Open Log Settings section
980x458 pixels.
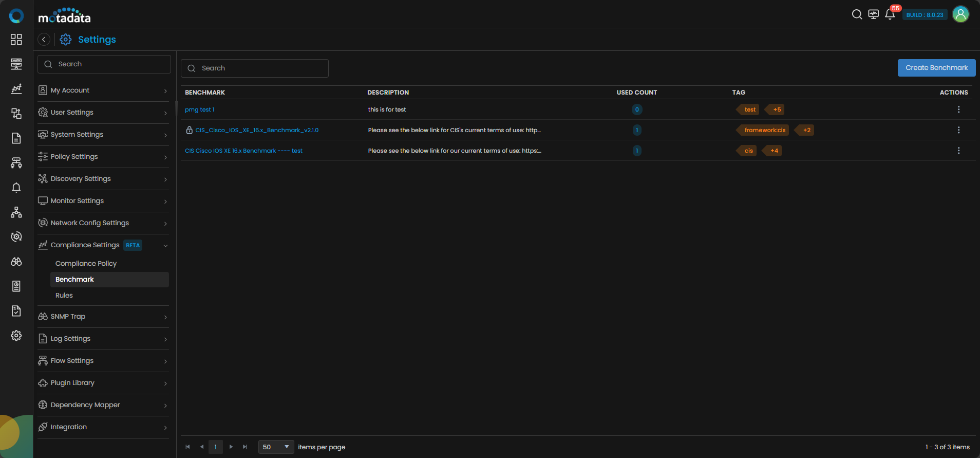tap(103, 339)
